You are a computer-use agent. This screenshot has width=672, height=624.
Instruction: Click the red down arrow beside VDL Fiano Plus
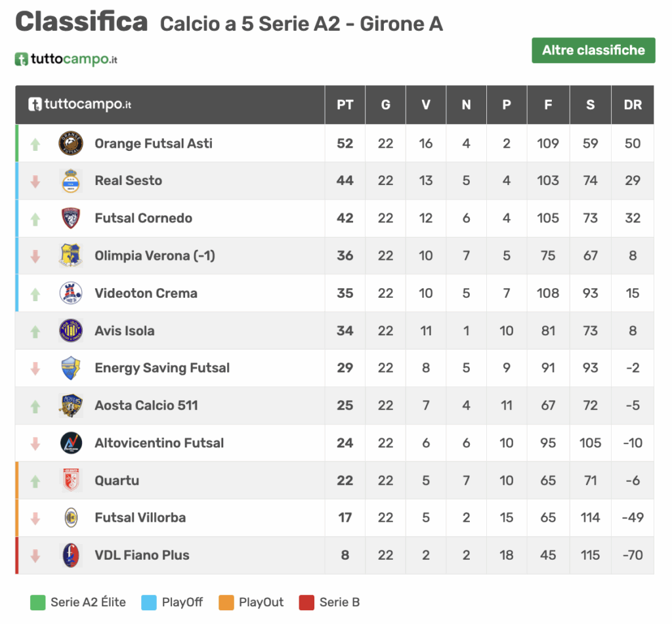coord(35,554)
